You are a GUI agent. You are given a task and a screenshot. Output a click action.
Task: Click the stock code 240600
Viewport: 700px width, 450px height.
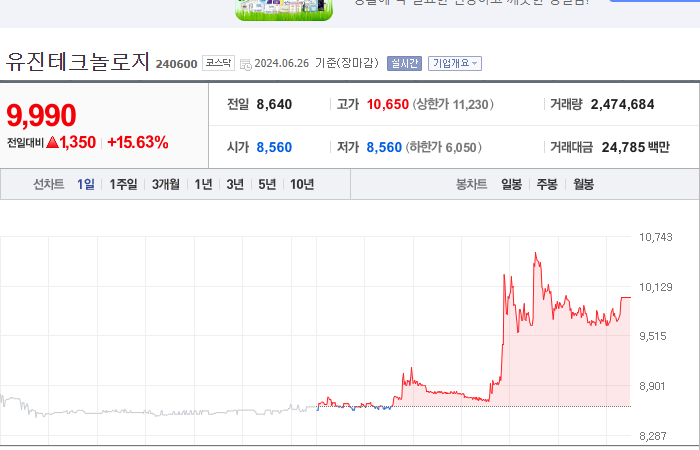[x=176, y=64]
